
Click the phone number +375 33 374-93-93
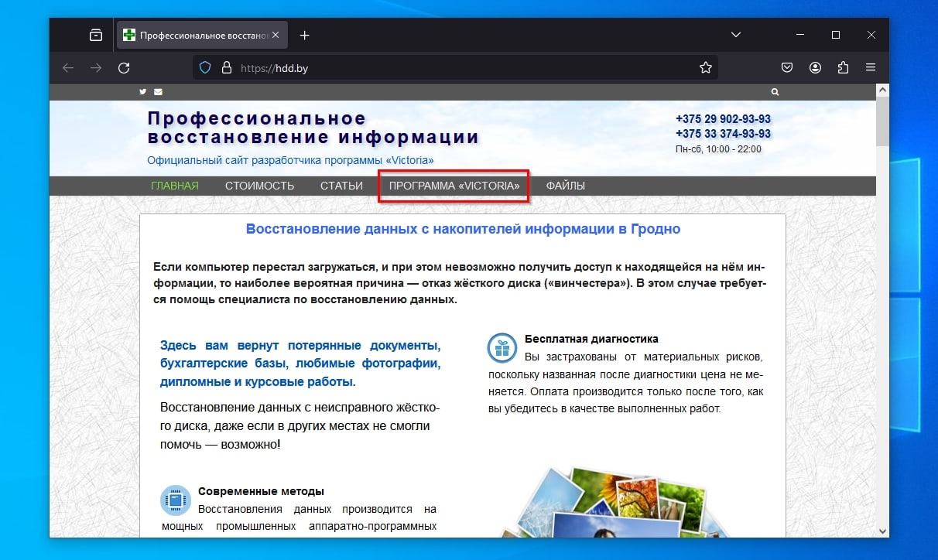[723, 134]
